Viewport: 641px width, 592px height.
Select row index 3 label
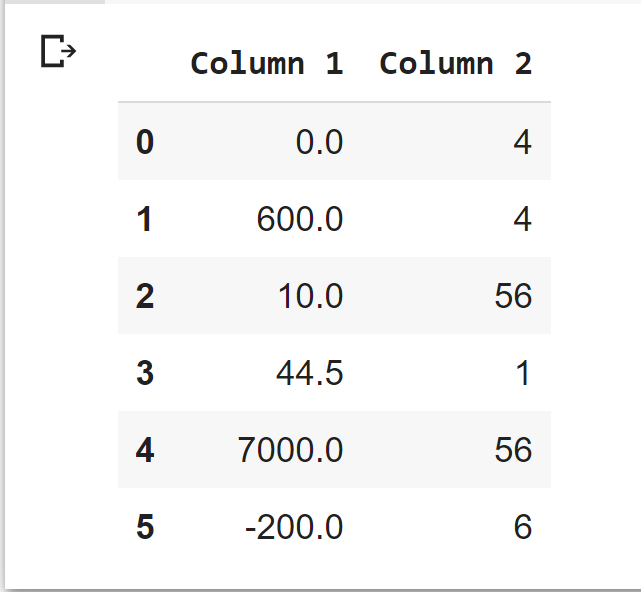click(x=145, y=373)
